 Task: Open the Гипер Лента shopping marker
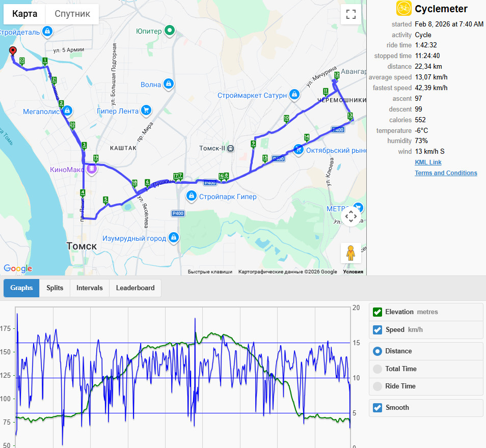point(146,110)
